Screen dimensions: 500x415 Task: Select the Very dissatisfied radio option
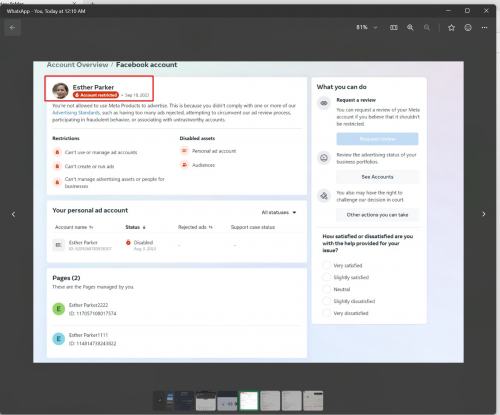(327, 313)
